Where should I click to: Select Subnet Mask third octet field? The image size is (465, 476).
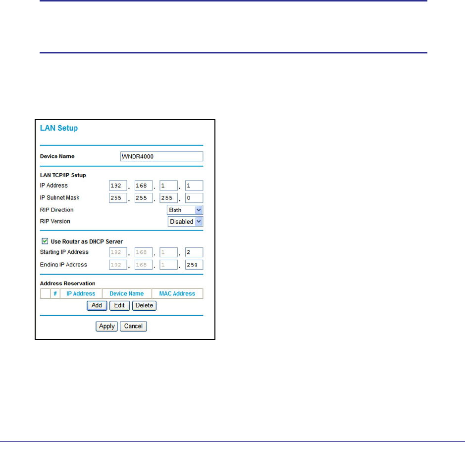tap(168, 198)
